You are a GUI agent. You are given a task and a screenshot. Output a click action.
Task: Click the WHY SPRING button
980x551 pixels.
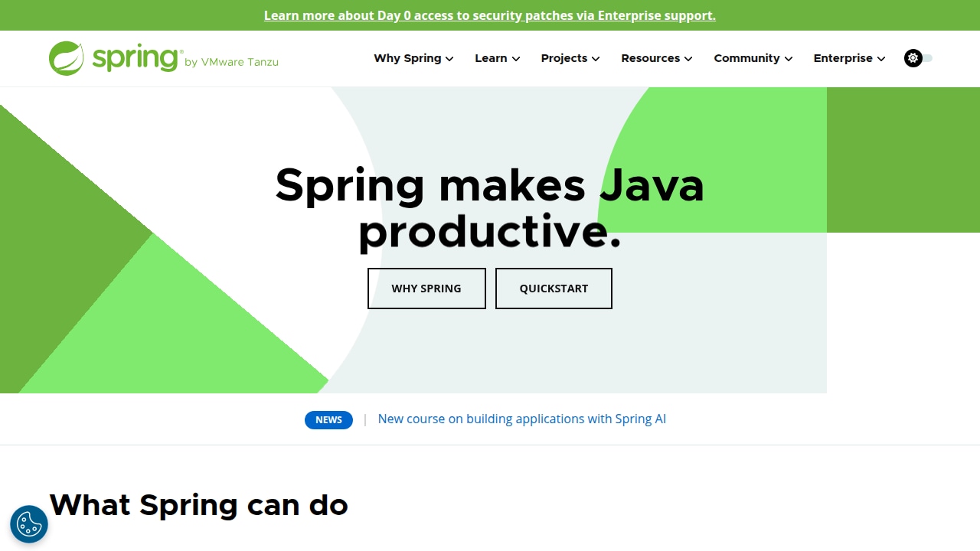click(x=426, y=289)
